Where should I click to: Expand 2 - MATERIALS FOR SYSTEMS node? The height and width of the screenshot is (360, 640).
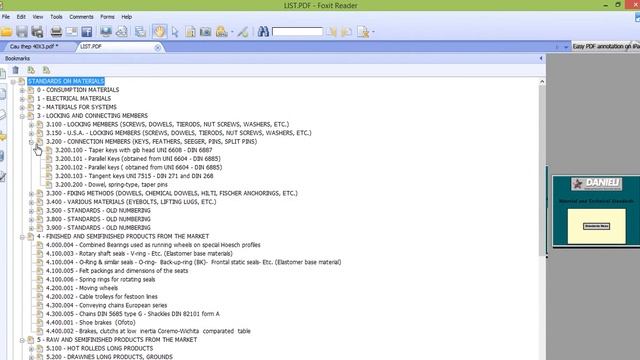[x=22, y=107]
